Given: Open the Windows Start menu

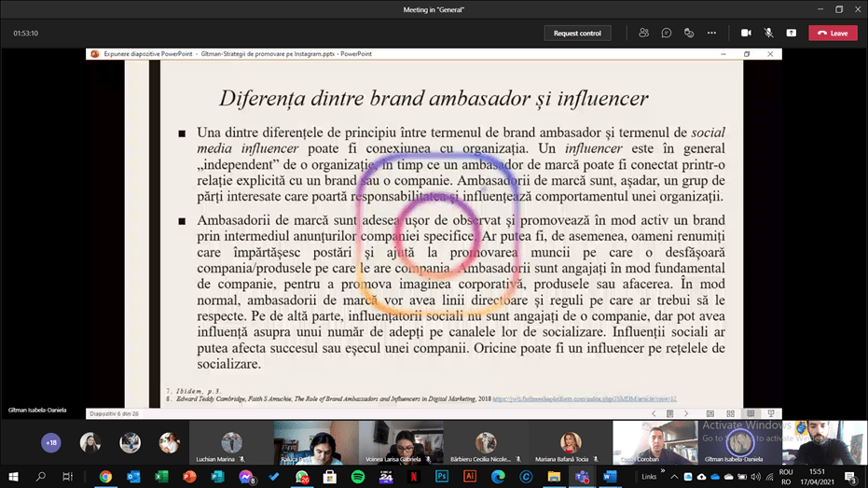Looking at the screenshot, I should [14, 477].
